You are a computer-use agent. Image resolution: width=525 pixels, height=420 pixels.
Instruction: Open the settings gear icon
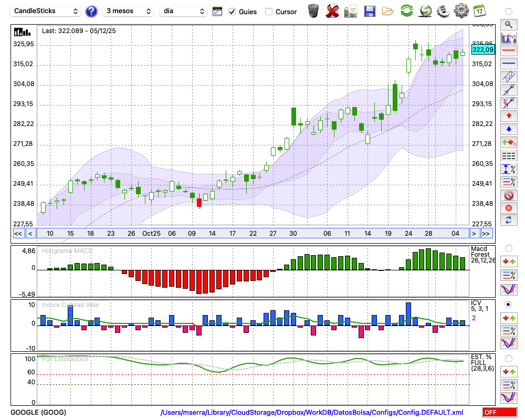[x=461, y=11]
